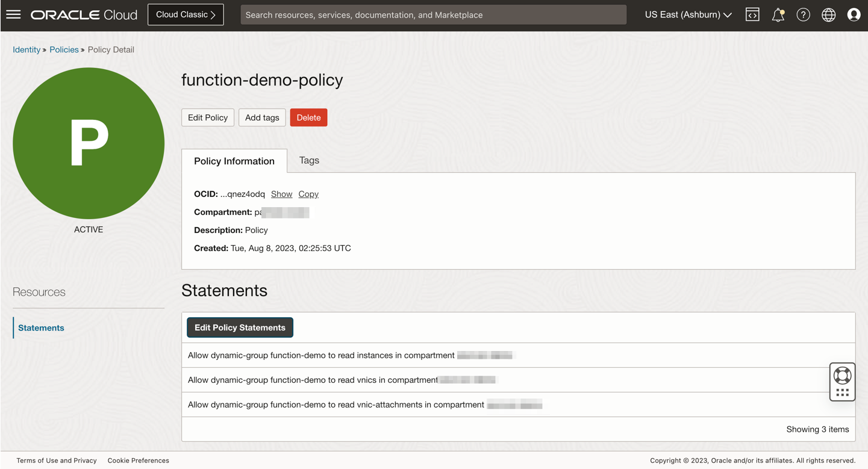Open Cookie Preferences in the footer
Viewport: 868px width, 469px height.
point(139,461)
